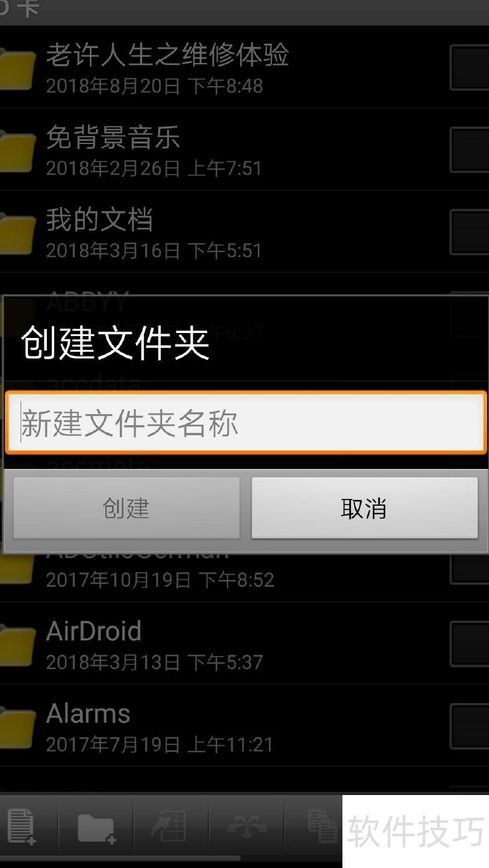Tick the checkbox for AirDroid folder
The image size is (489, 868).
point(469,644)
